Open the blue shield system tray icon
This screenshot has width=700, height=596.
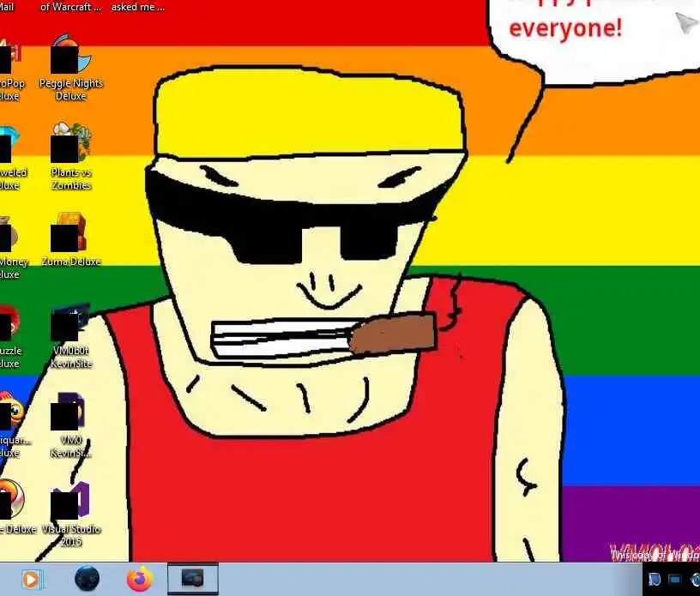click(655, 580)
